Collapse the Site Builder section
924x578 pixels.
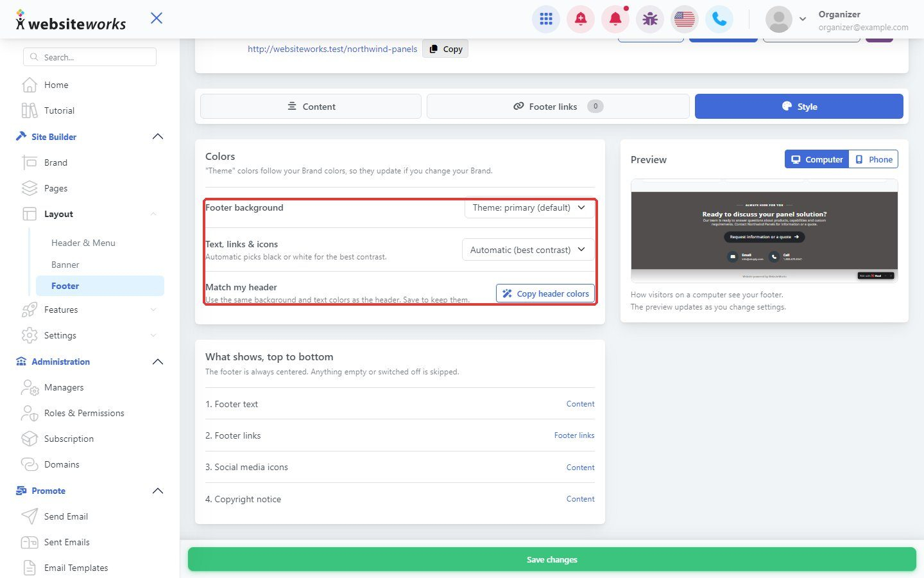coord(158,137)
